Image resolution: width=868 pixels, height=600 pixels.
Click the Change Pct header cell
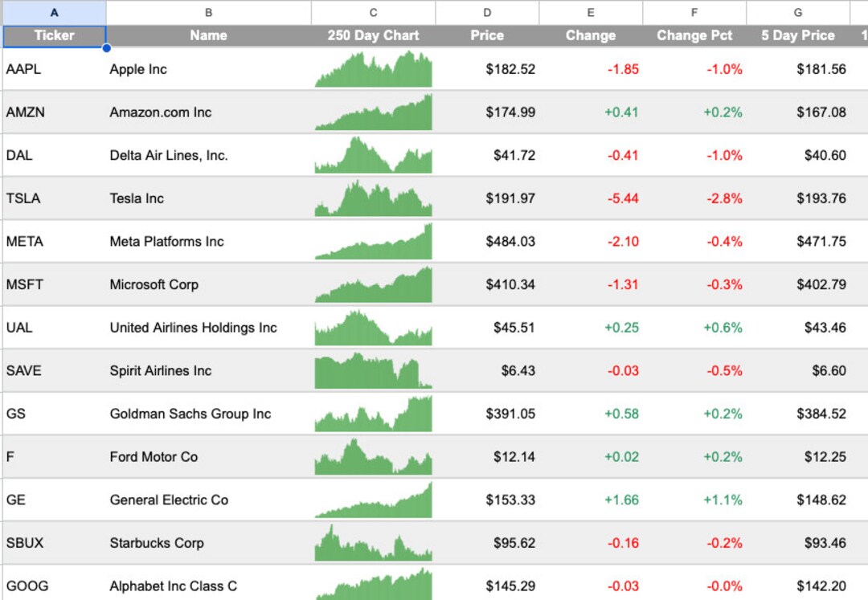point(694,35)
